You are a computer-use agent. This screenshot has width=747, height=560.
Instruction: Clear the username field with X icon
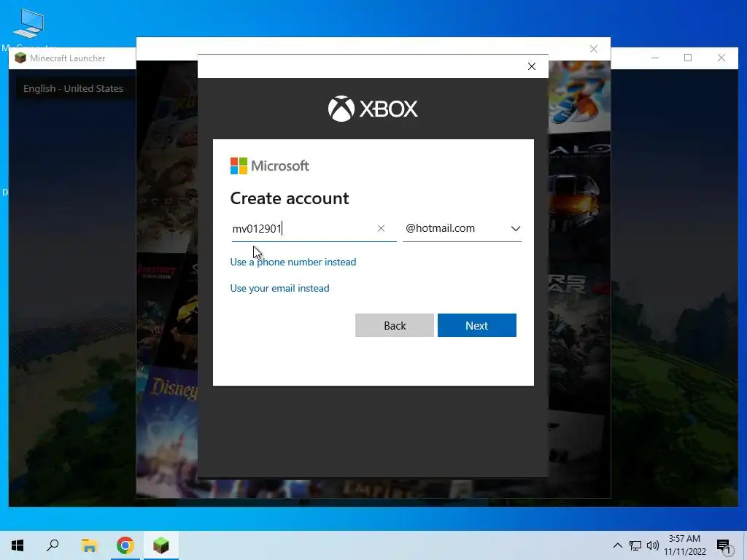[x=381, y=228]
